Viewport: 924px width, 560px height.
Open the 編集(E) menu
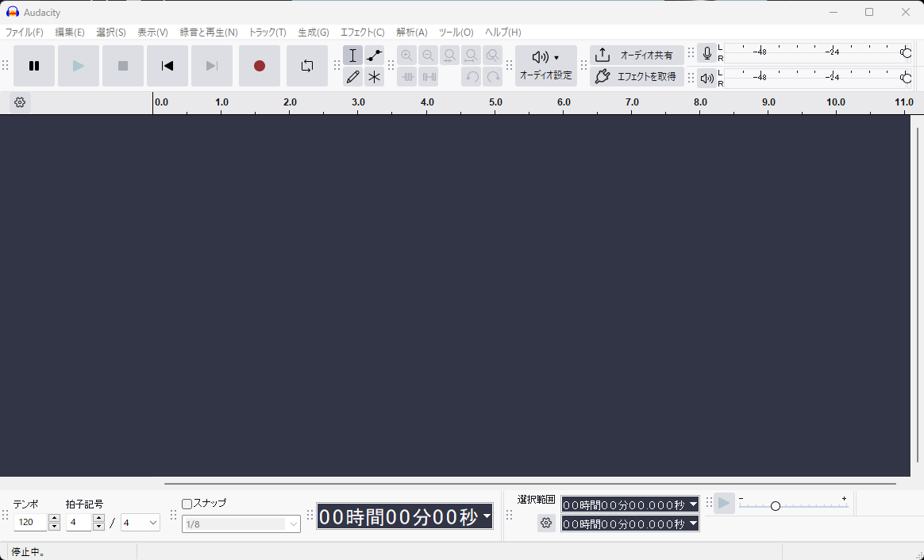[70, 33]
